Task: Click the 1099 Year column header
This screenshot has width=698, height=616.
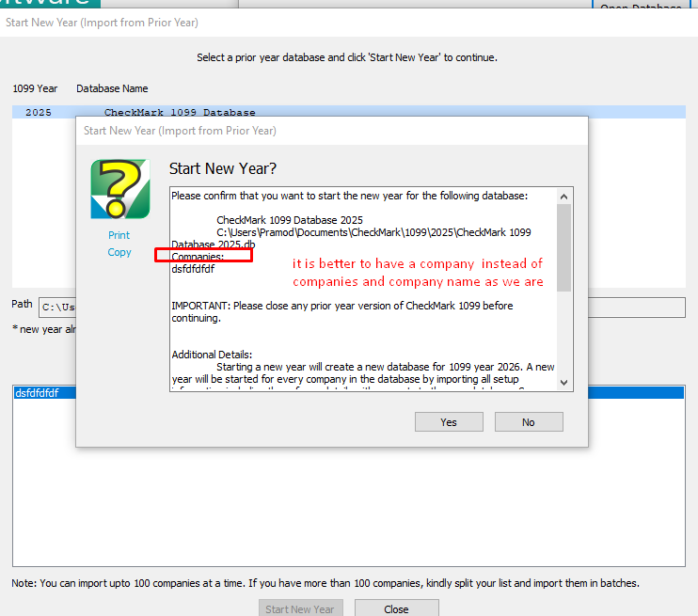Action: tap(35, 88)
